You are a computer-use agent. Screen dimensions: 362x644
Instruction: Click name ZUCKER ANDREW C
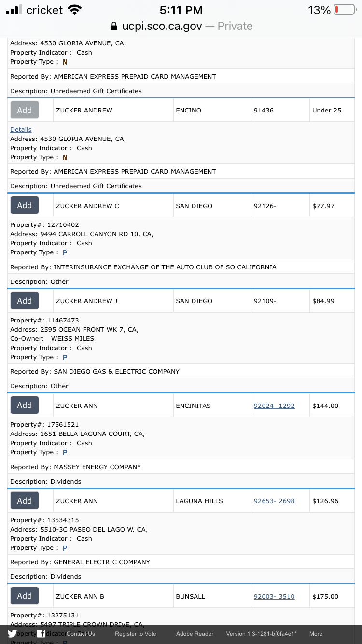87,206
